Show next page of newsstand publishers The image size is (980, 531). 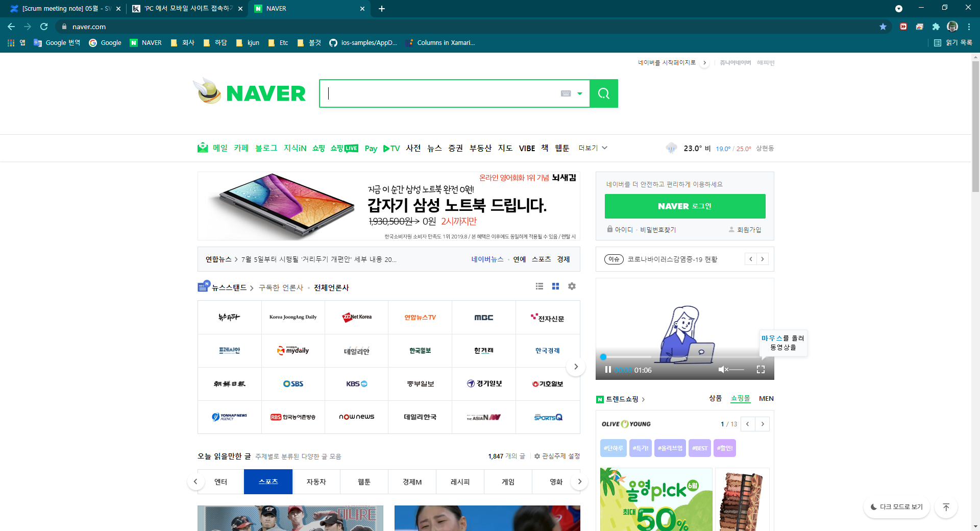point(576,367)
